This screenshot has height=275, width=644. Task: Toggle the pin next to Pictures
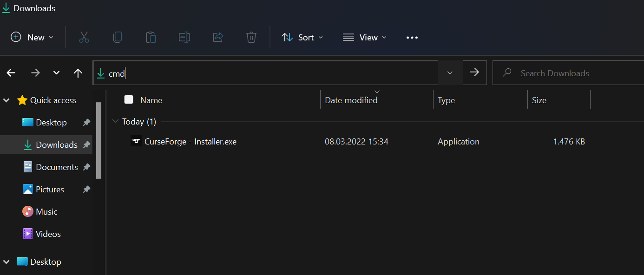[86, 189]
